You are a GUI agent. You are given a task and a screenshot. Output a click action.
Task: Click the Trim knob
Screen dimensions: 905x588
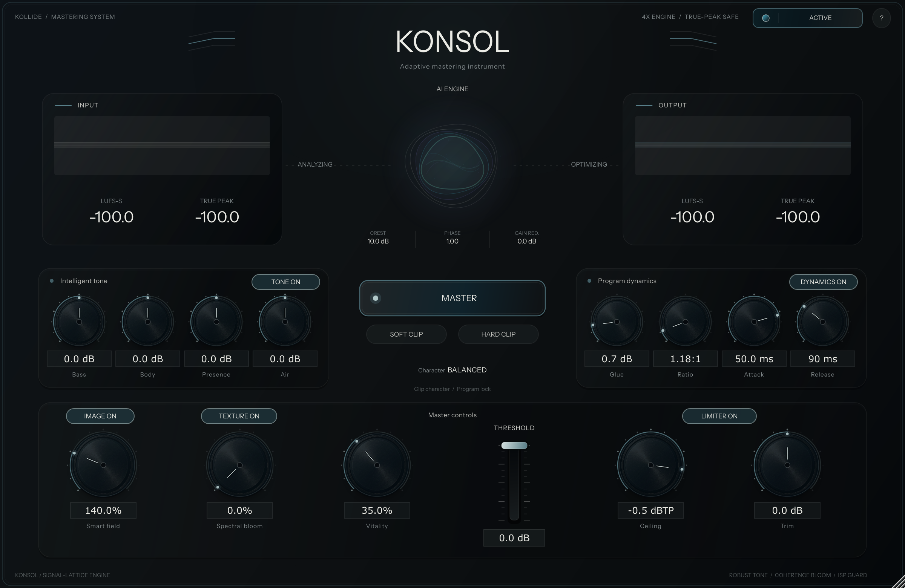click(x=787, y=465)
